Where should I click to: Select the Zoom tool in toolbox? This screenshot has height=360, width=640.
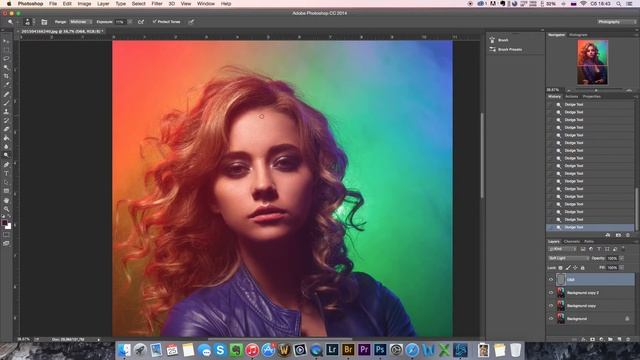coord(6,209)
